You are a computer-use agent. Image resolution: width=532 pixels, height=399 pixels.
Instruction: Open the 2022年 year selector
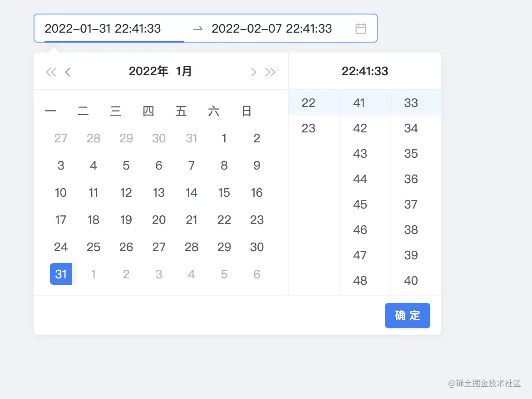149,71
